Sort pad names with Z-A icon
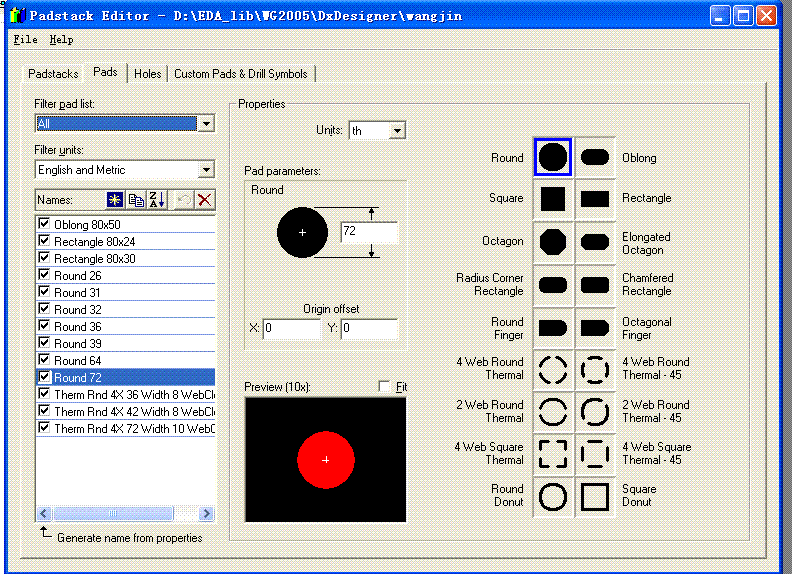The image size is (792, 574). tap(157, 200)
